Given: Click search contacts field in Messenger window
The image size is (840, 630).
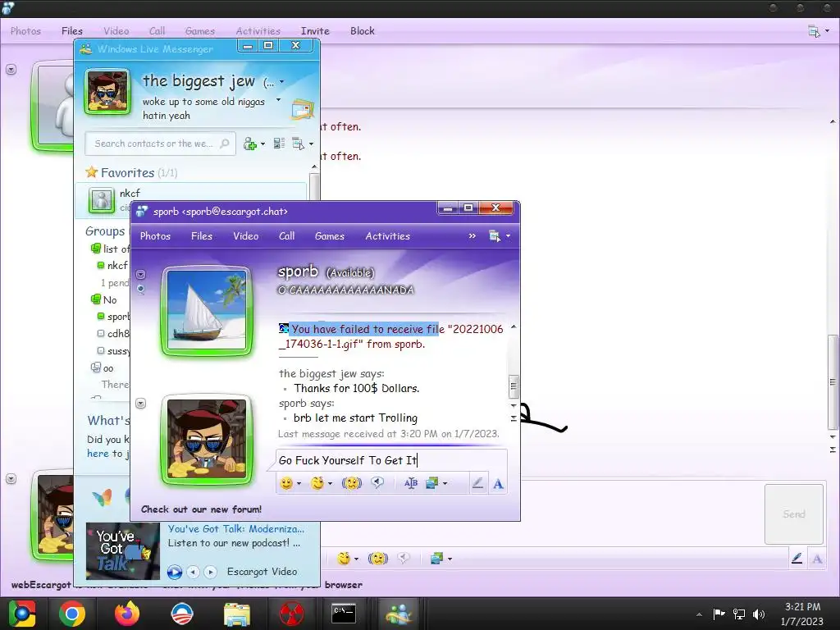Looking at the screenshot, I should pyautogui.click(x=160, y=144).
